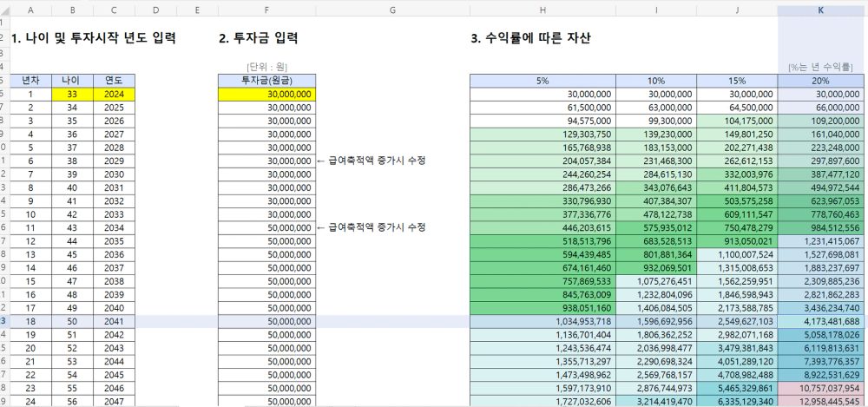The image size is (868, 407).
Task: Click age cell 56
Action: coord(73,401)
